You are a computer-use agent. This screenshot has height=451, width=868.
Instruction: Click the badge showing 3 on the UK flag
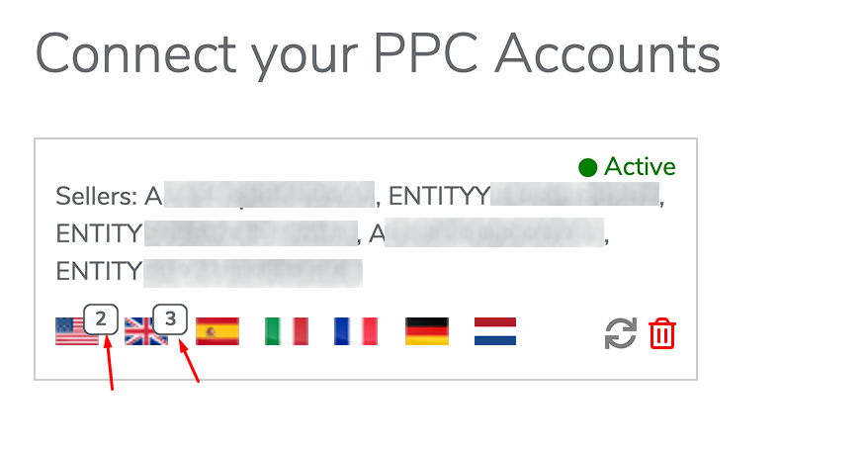pyautogui.click(x=170, y=319)
